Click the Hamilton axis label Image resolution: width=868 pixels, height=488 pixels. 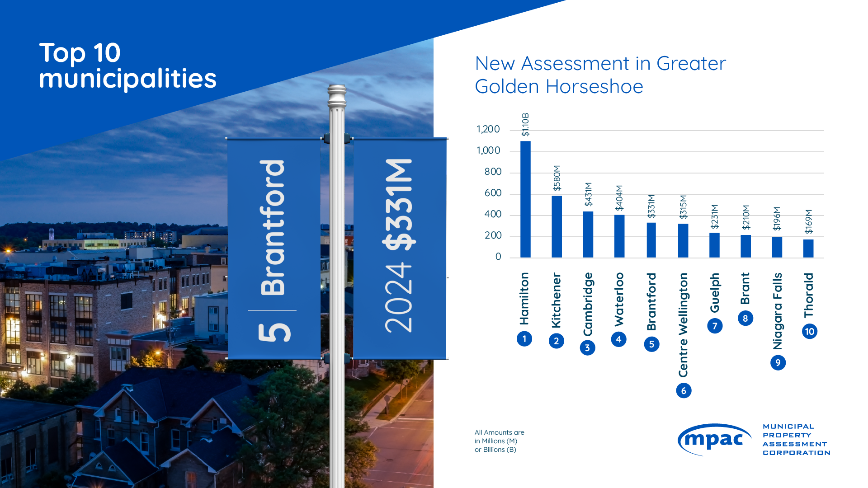pyautogui.click(x=524, y=299)
